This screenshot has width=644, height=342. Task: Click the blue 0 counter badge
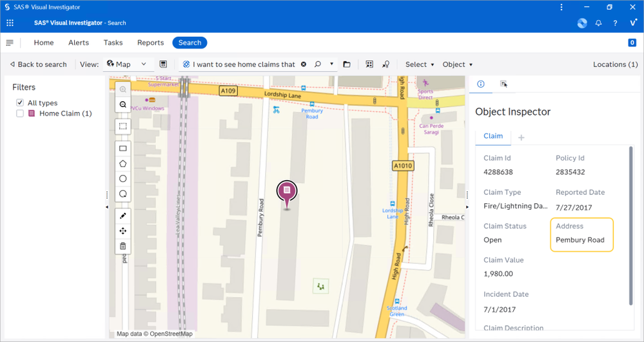coord(632,43)
